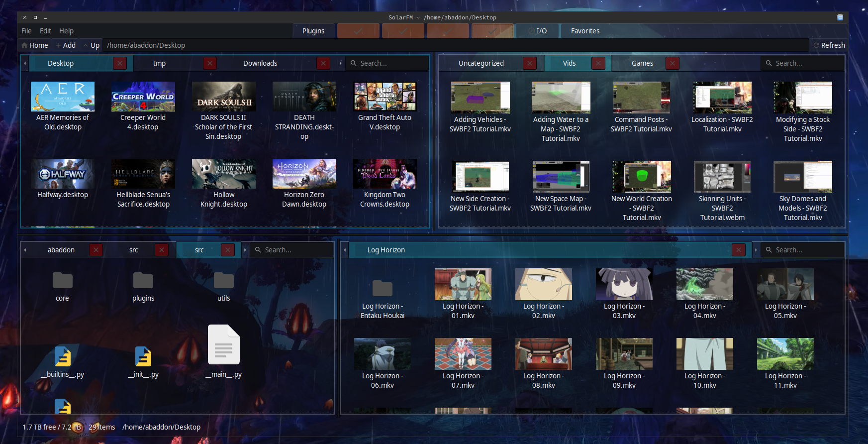Viewport: 868px width, 444px height.
Task: Refresh the current file view
Action: point(829,45)
